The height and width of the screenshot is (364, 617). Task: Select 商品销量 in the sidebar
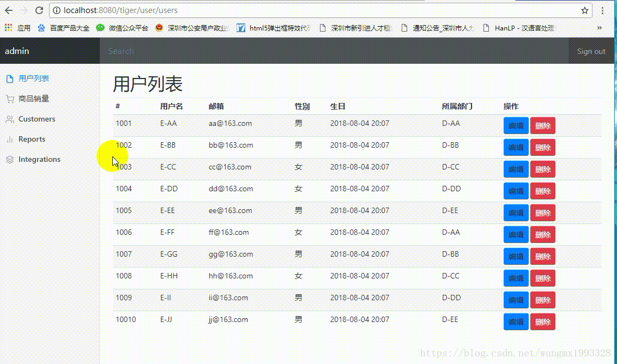click(x=34, y=99)
